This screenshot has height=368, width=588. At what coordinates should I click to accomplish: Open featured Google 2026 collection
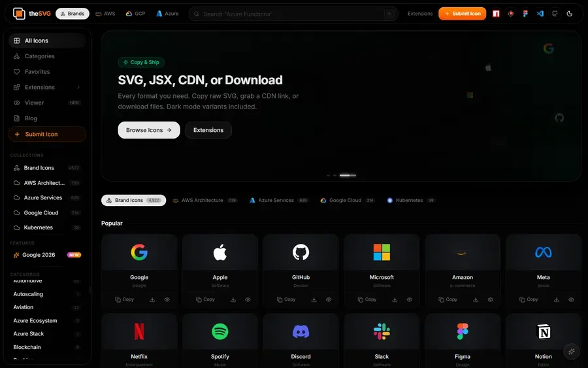coord(47,255)
